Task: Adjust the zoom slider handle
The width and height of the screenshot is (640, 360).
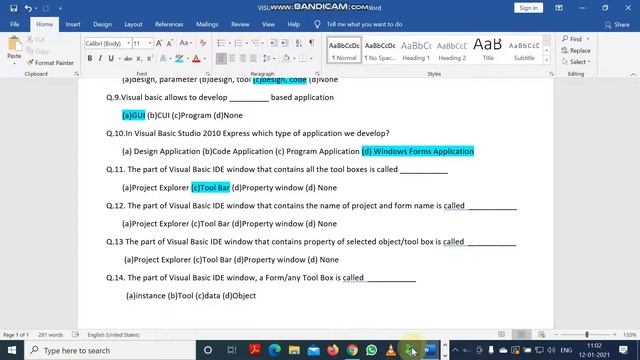Action: tap(587, 335)
